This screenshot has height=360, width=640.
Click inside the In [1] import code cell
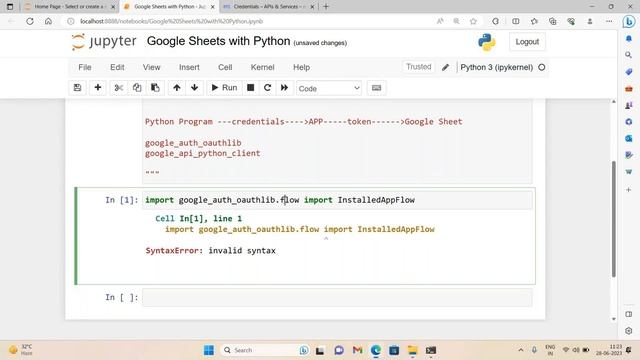(x=337, y=200)
